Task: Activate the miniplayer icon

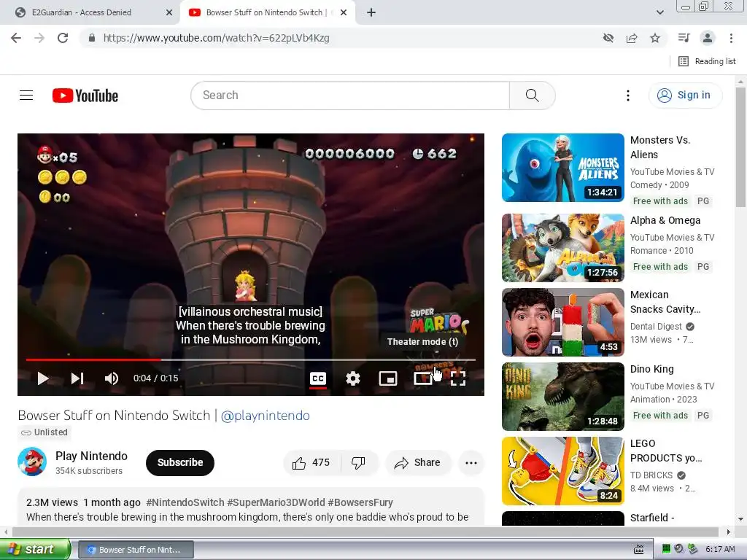Action: point(388,378)
